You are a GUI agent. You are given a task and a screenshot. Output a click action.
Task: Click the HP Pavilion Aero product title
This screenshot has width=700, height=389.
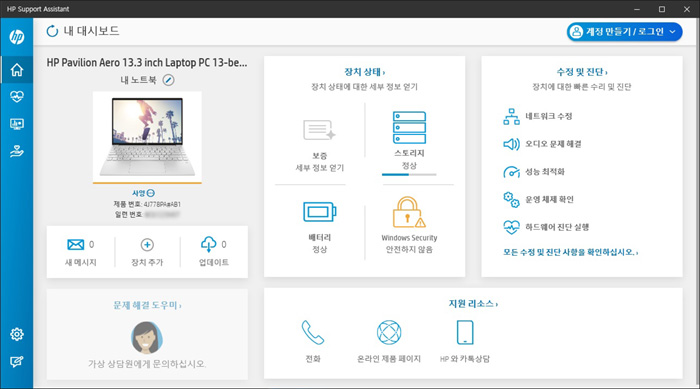(x=147, y=63)
